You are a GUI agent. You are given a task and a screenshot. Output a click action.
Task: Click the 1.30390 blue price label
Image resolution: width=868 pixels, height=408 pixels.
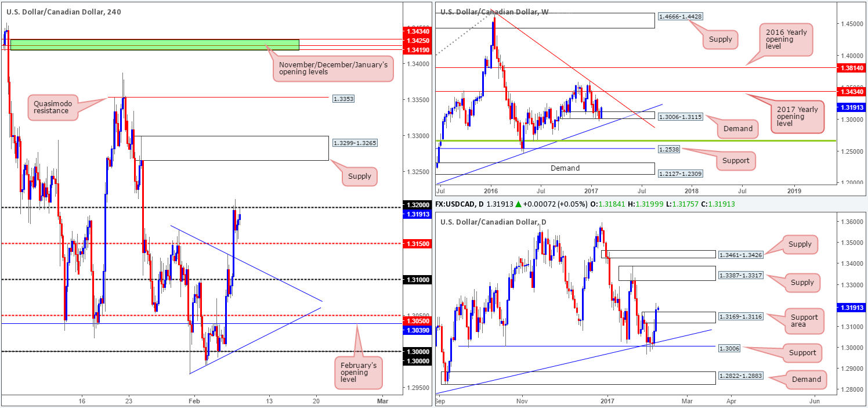click(417, 330)
